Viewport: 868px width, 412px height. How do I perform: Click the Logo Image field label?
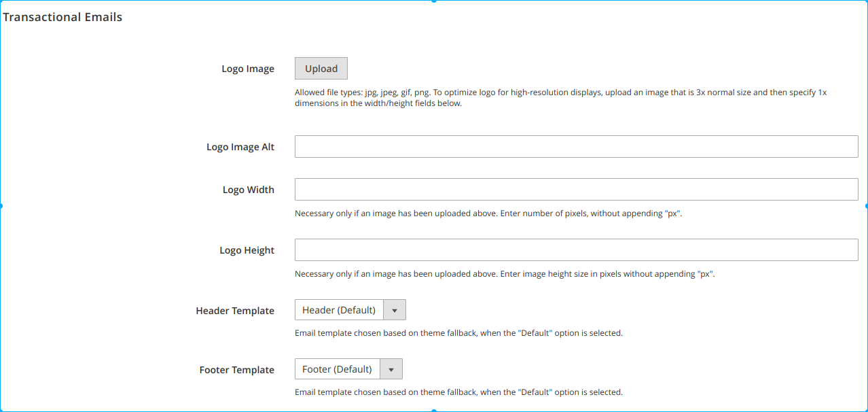[248, 69]
